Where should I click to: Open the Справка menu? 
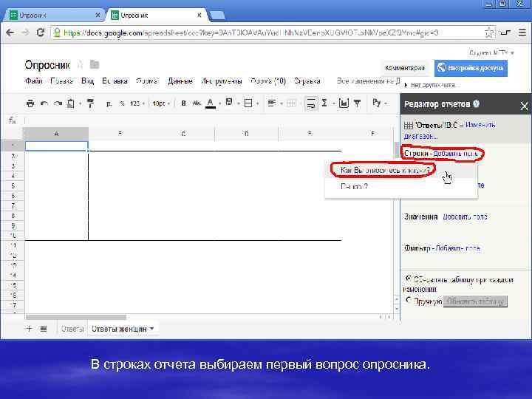(307, 81)
